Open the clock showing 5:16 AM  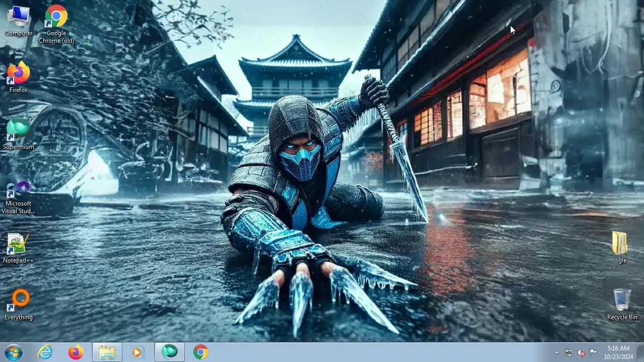tap(618, 352)
